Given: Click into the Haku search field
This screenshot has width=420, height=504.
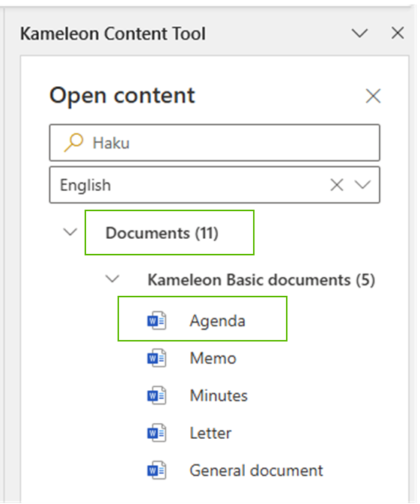Looking at the screenshot, I should [215, 143].
